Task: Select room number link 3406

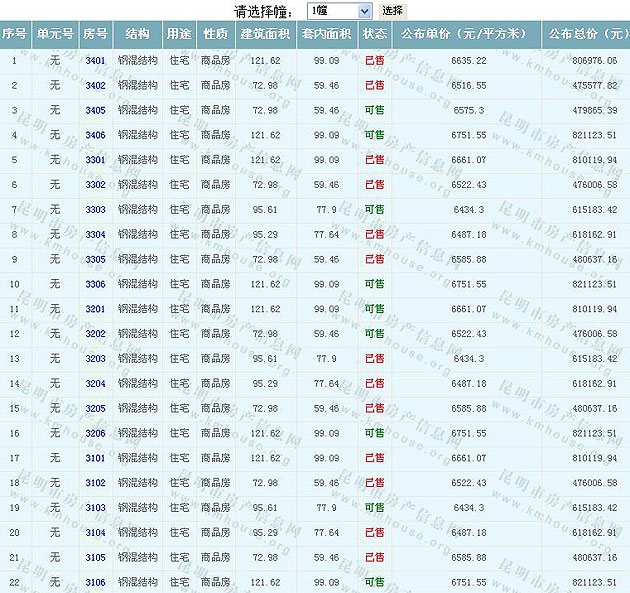Action: click(96, 135)
